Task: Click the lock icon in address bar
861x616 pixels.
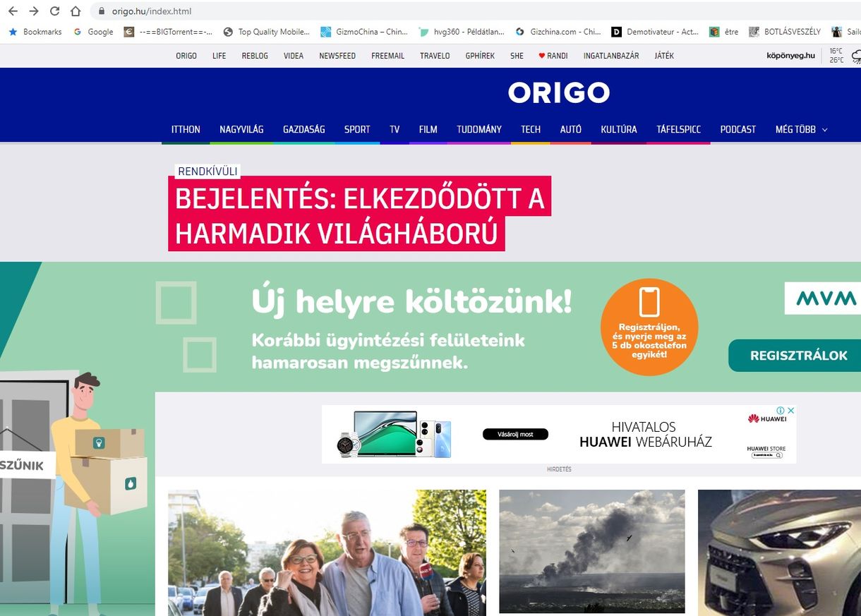Action: [101, 11]
